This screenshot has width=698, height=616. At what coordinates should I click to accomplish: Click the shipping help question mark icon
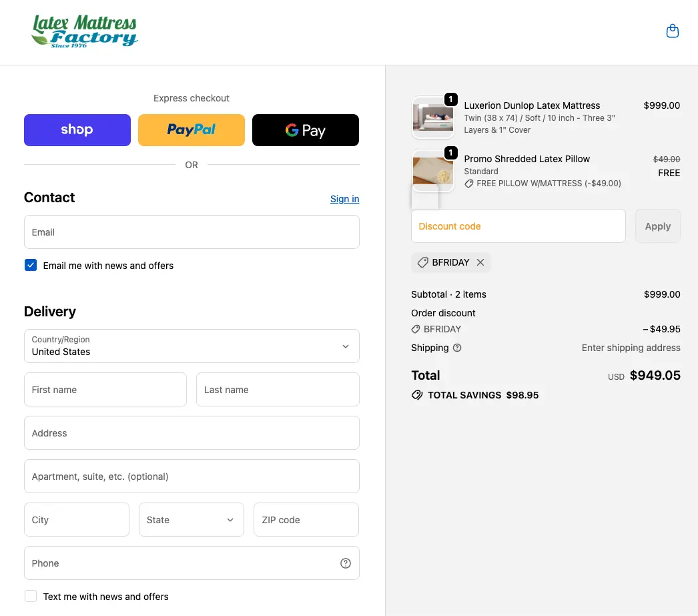457,348
